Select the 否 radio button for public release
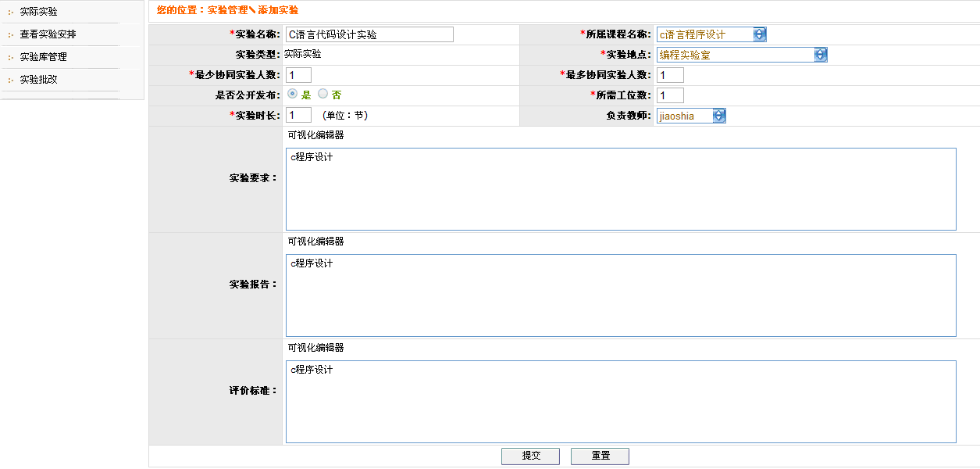 coord(323,94)
